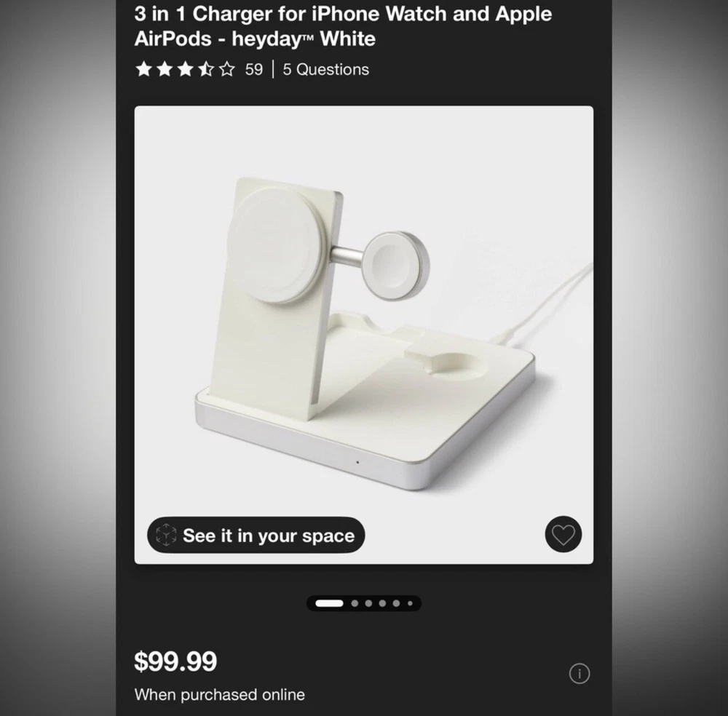Click the 3 in 1 Charger title
This screenshot has height=716, width=728.
[343, 26]
